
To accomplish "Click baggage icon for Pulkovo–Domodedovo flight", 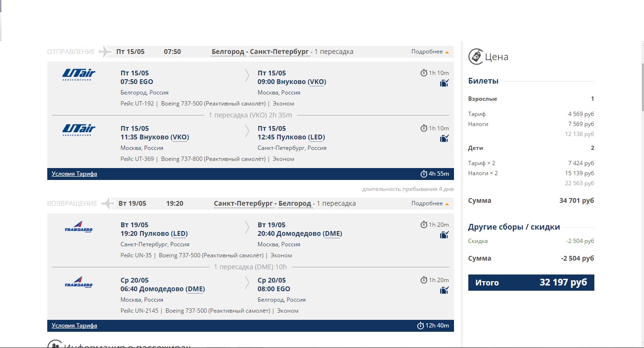I will (444, 235).
